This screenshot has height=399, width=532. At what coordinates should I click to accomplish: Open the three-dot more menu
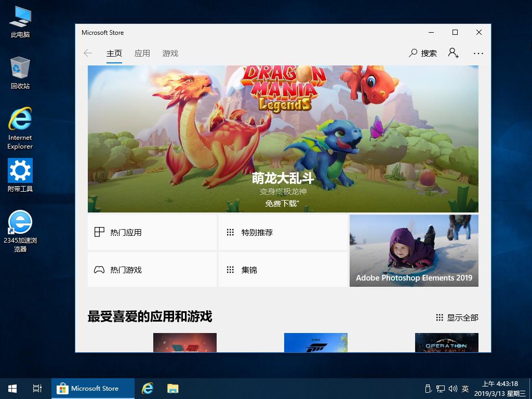[x=478, y=54]
